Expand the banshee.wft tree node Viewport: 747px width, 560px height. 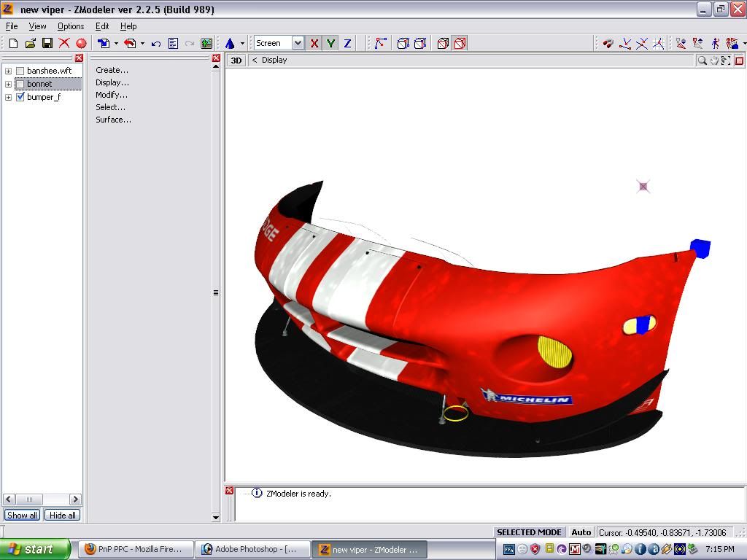pos(8,71)
